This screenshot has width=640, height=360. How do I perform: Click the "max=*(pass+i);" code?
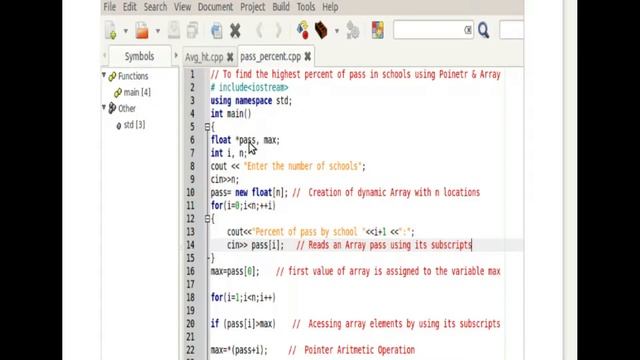point(239,350)
